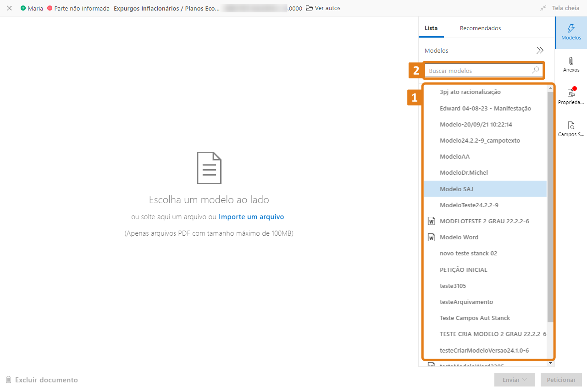Viewport: 587px width, 392px height.
Task: Click the magnifier icon in model search
Action: tap(535, 71)
